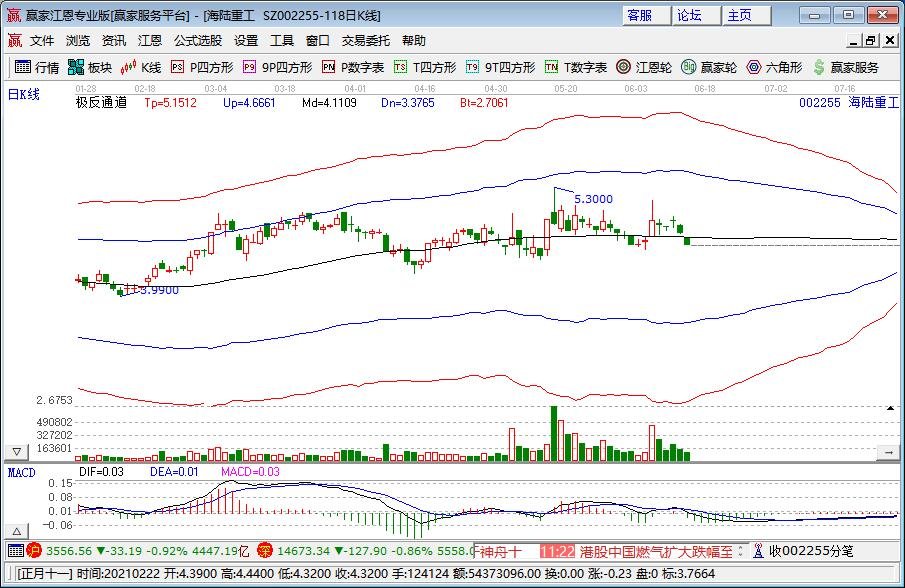
Task: Open the 窗口 menu
Action: point(318,40)
